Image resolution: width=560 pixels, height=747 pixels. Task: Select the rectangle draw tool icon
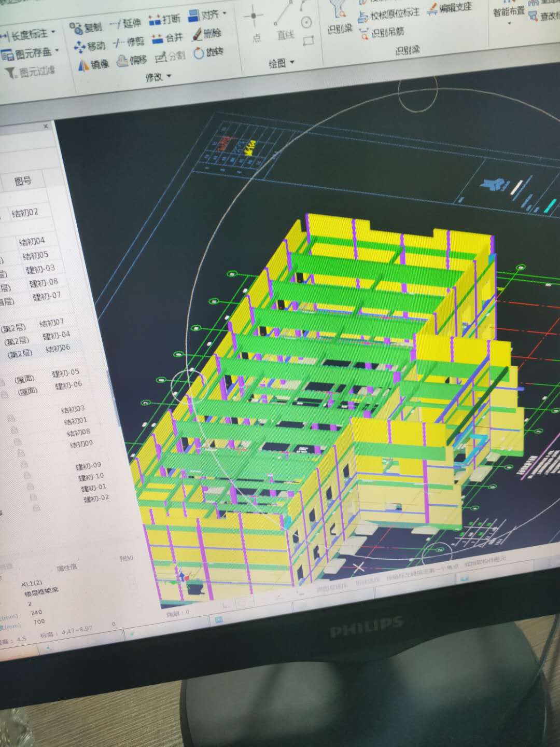click(309, 40)
